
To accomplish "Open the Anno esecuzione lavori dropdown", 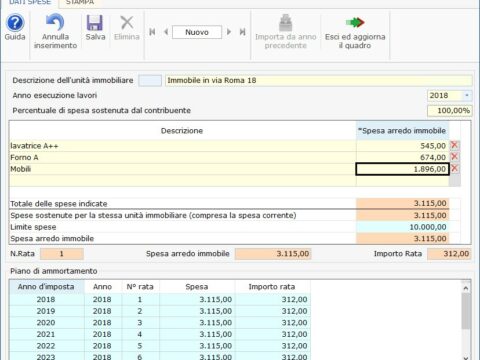I will 467,95.
